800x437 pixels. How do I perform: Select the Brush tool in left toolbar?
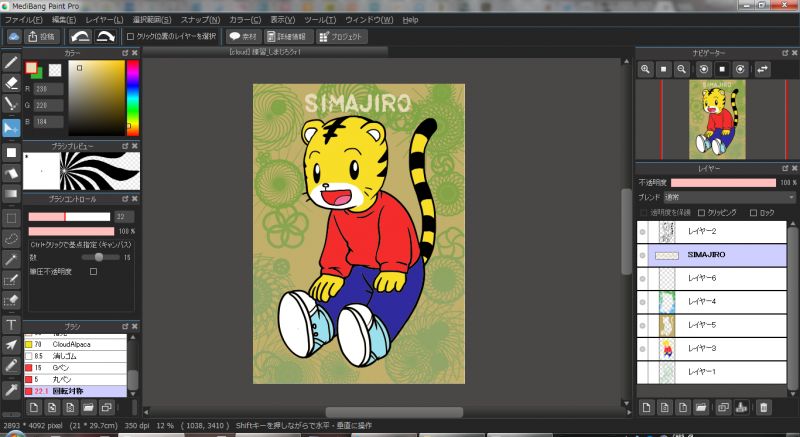(11, 63)
